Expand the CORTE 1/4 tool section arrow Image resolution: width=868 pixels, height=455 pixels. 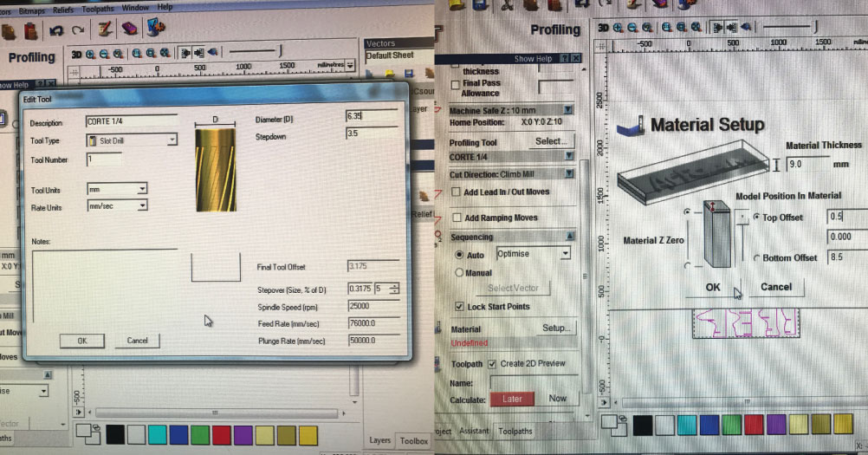(x=568, y=156)
